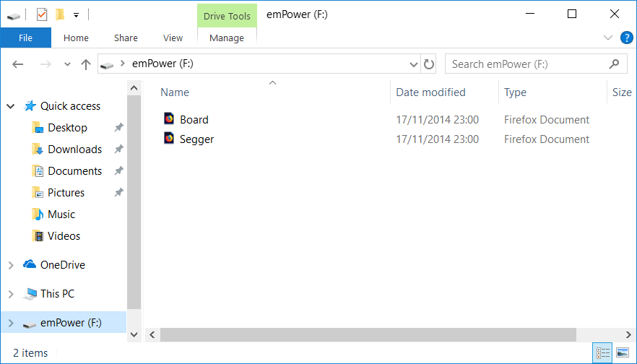Open the address bar history dropdown
Screen dimensions: 637x364
414,64
